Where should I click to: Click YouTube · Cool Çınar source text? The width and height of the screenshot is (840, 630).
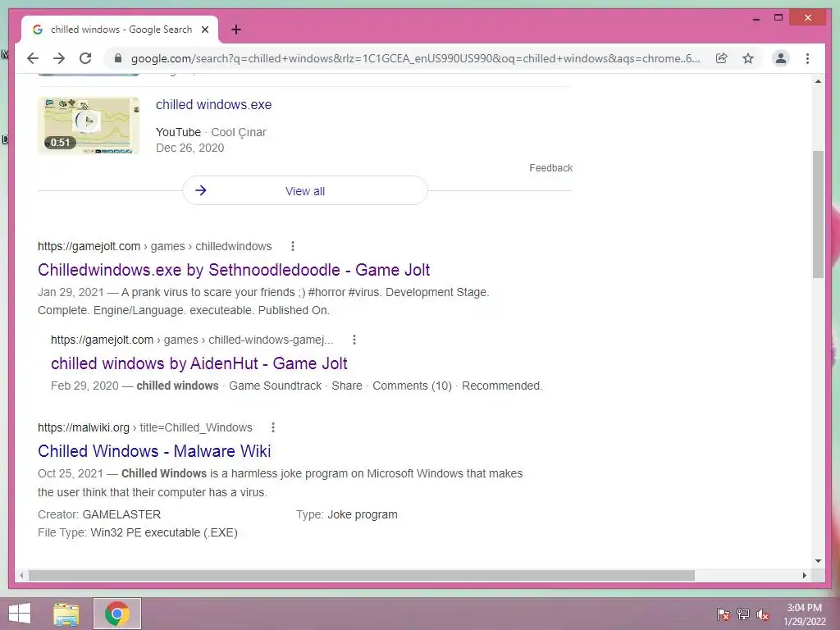click(211, 132)
